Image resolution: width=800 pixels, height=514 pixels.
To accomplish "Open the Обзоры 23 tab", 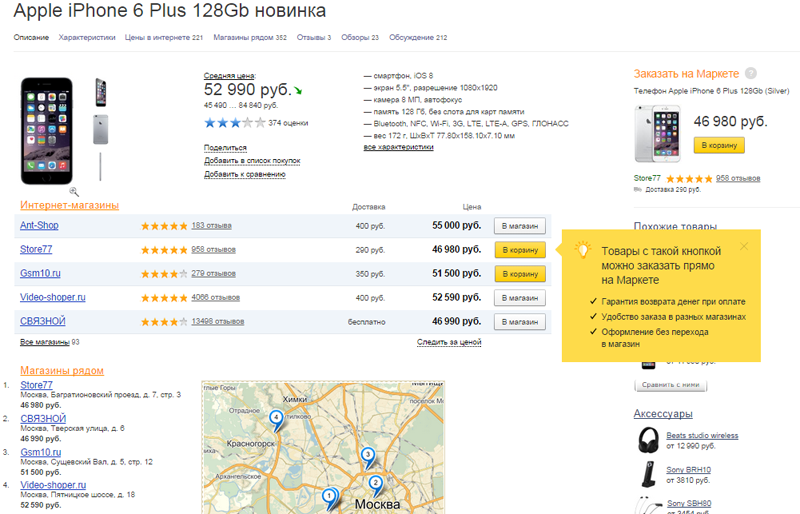I will tap(360, 37).
